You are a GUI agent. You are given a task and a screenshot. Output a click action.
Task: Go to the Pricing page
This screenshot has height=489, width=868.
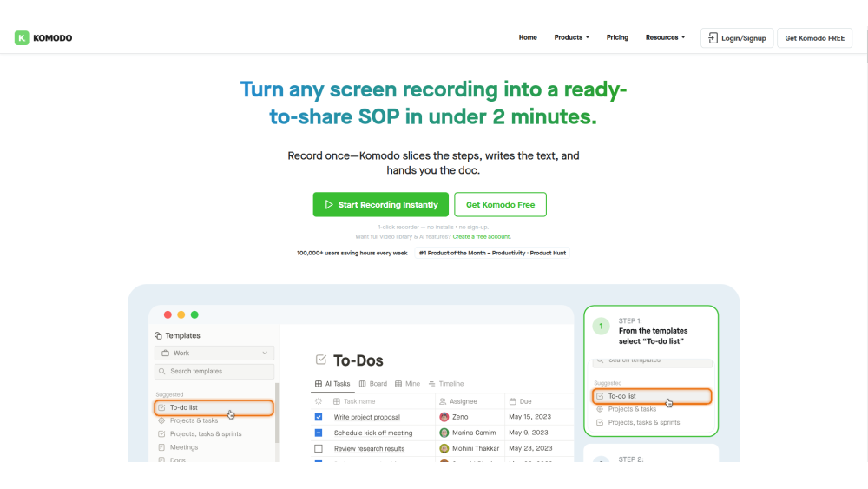tap(617, 37)
